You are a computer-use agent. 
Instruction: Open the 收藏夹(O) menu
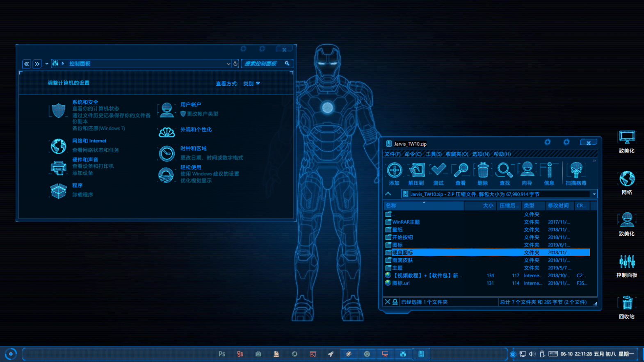[x=457, y=154]
